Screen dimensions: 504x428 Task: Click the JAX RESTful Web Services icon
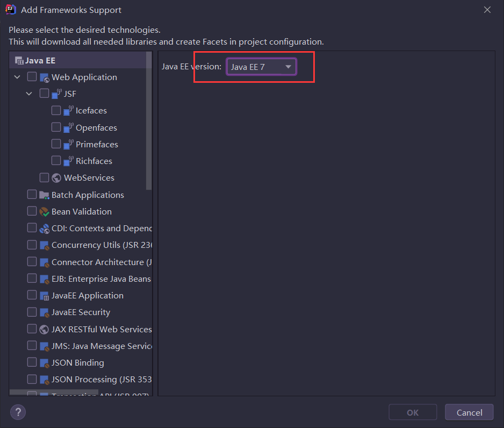[45, 329]
